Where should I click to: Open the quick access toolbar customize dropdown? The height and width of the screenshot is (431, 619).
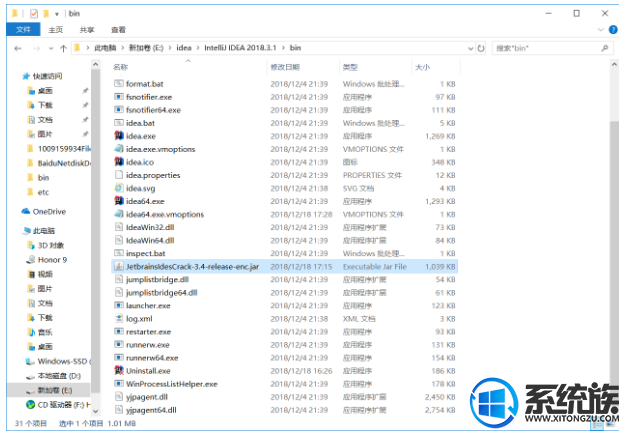tap(57, 14)
